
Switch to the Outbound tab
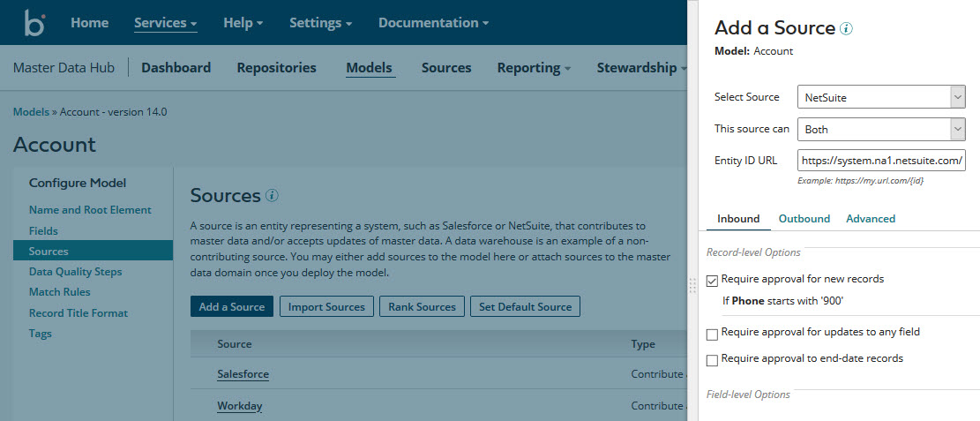[x=804, y=219]
